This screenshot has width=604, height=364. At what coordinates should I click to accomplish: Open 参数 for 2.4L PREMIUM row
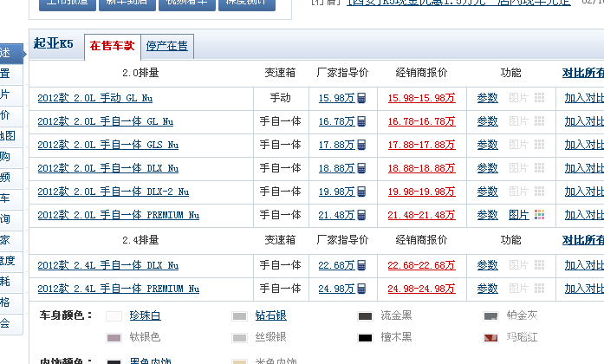pos(488,289)
